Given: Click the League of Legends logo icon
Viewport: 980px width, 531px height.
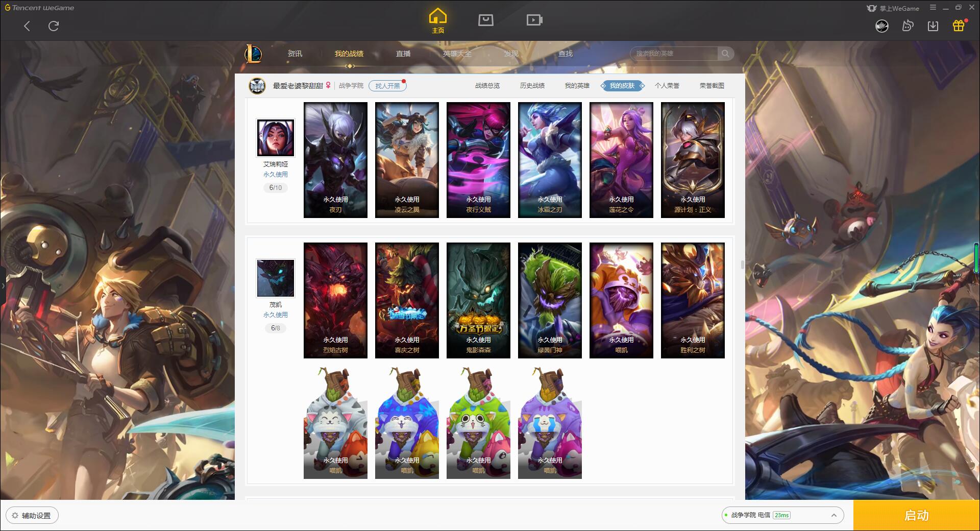Looking at the screenshot, I should (253, 54).
